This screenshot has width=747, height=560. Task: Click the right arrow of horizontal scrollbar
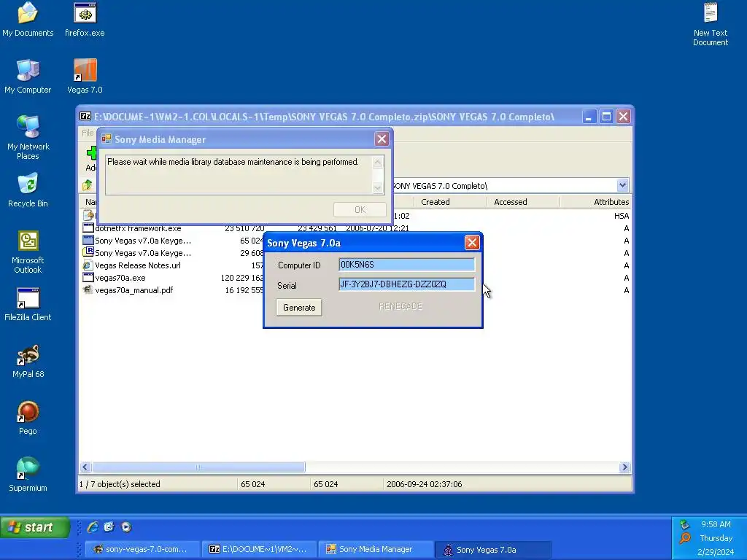(x=624, y=467)
